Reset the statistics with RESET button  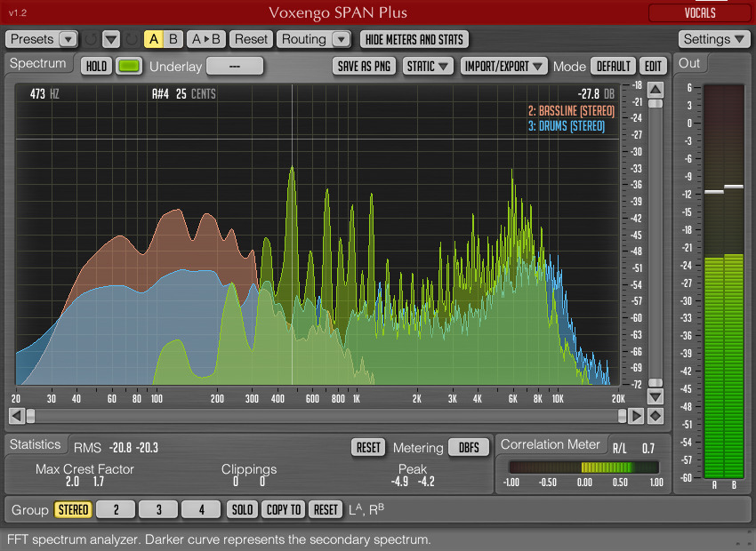pos(368,447)
